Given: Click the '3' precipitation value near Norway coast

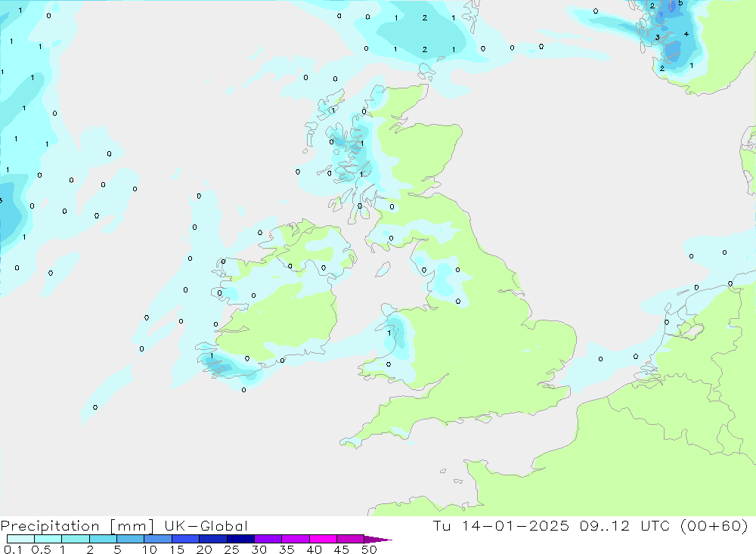Looking at the screenshot, I should pos(657,37).
